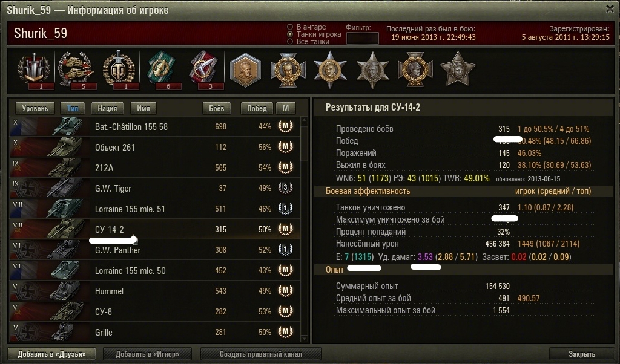This screenshot has width=620, height=364.
Task: Click the 'Добавить в «Друзья»' button
Action: (x=52, y=354)
